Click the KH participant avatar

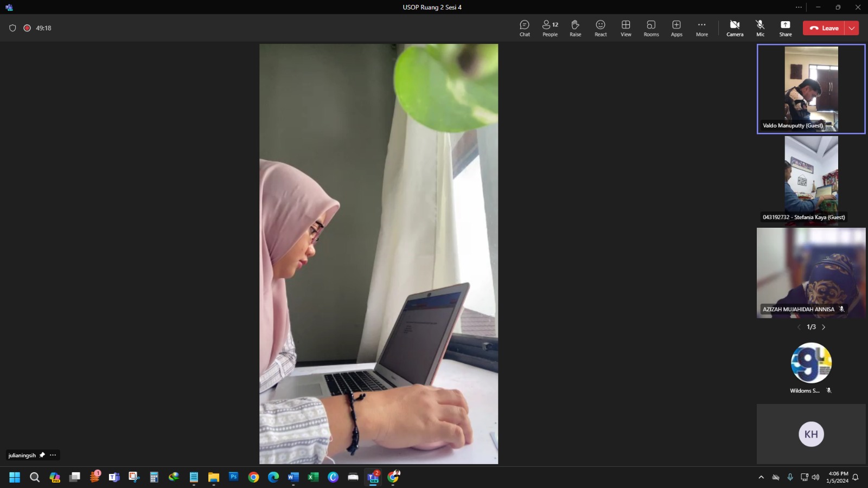pyautogui.click(x=811, y=434)
